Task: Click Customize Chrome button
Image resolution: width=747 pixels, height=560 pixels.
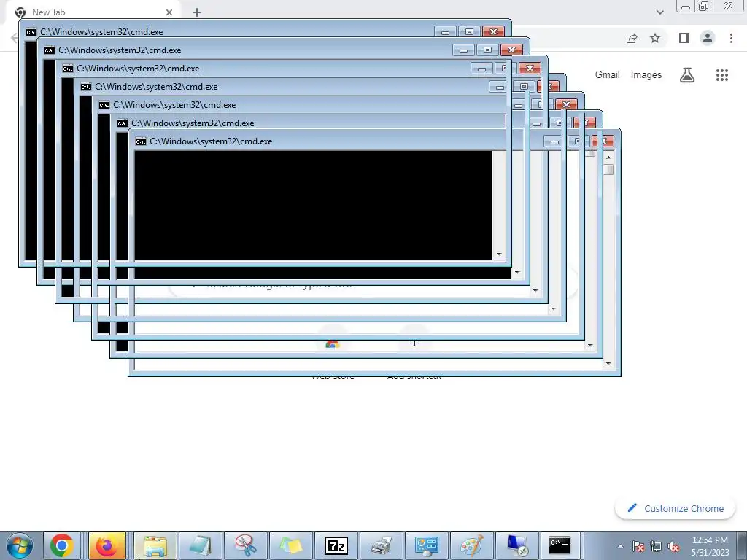Action: click(676, 508)
